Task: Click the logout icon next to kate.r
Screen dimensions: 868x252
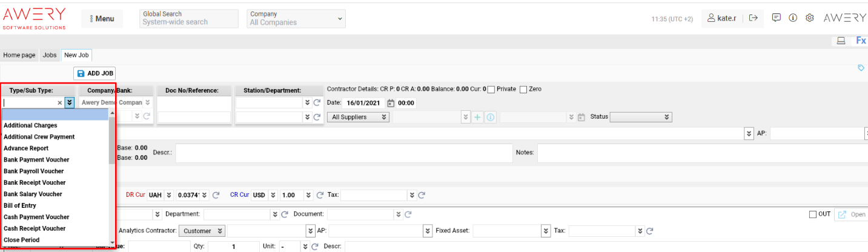Action: click(x=754, y=18)
